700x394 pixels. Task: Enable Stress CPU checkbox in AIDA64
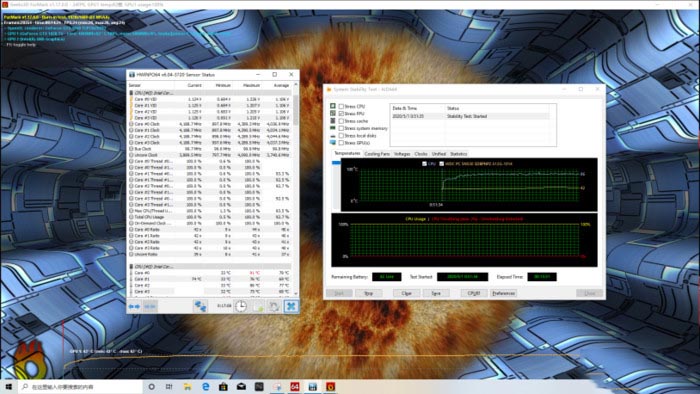341,106
